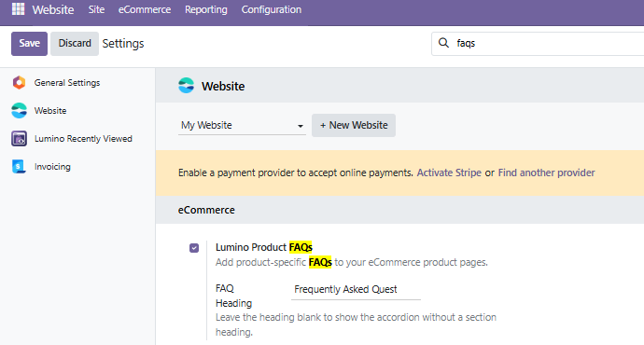Select General Settings in the sidebar
This screenshot has height=345, width=644.
coord(67,82)
